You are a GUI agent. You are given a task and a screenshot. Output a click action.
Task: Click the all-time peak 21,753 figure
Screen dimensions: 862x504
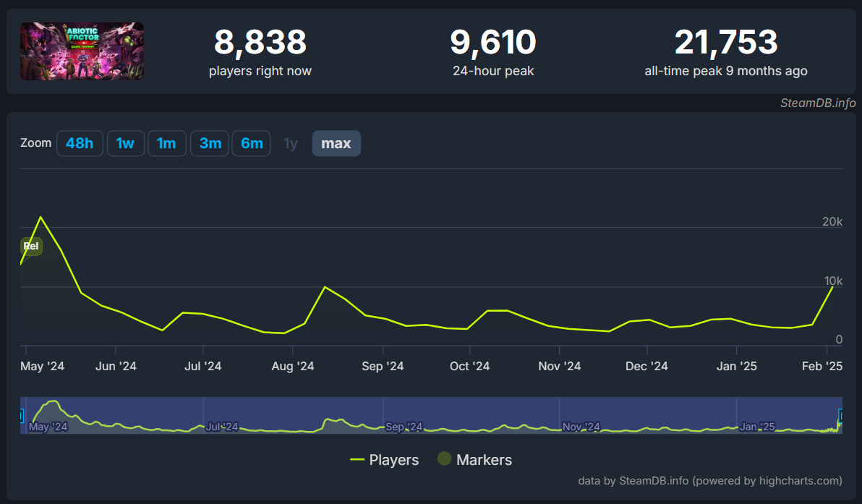(726, 43)
